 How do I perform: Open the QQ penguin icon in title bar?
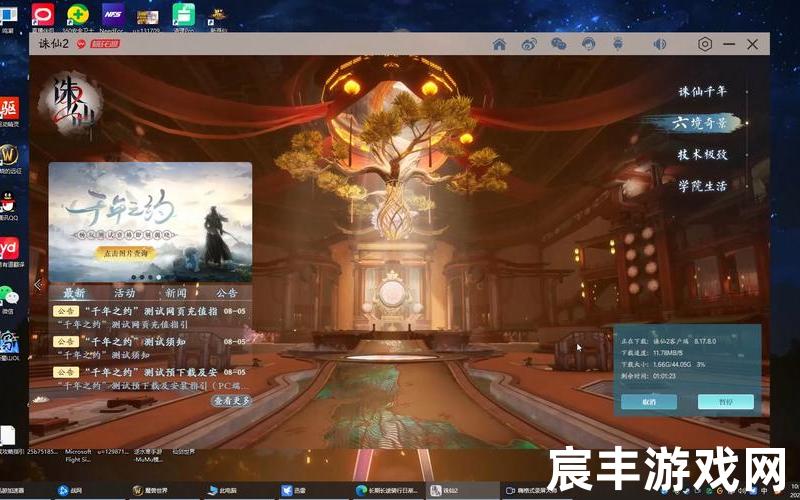(588, 44)
